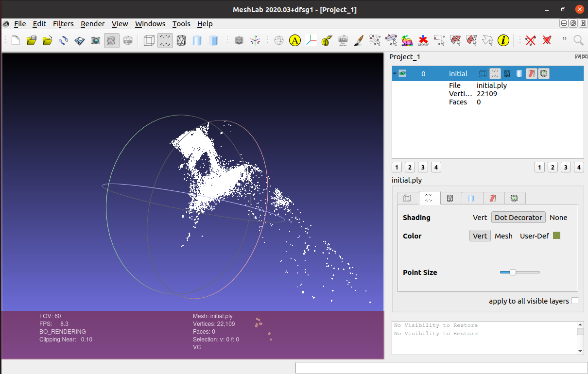Toggle the Show Axis toolbar icon
The height and width of the screenshot is (374, 588).
tap(255, 40)
